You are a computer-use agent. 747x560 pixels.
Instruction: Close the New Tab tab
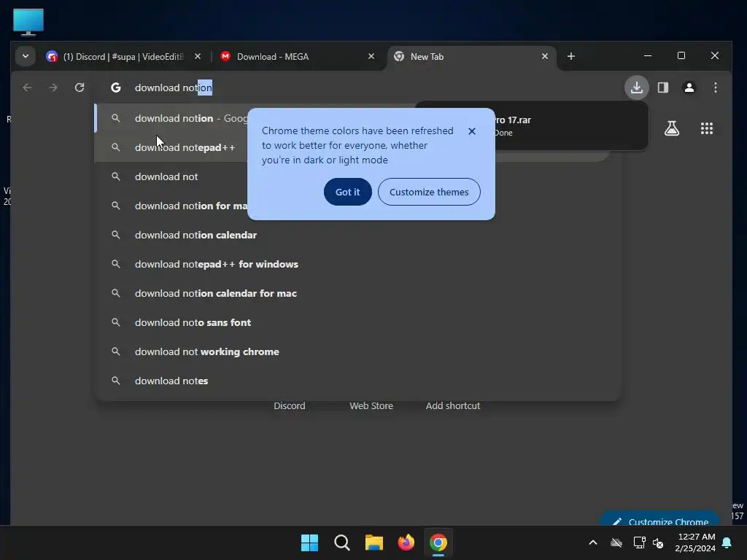pyautogui.click(x=544, y=56)
